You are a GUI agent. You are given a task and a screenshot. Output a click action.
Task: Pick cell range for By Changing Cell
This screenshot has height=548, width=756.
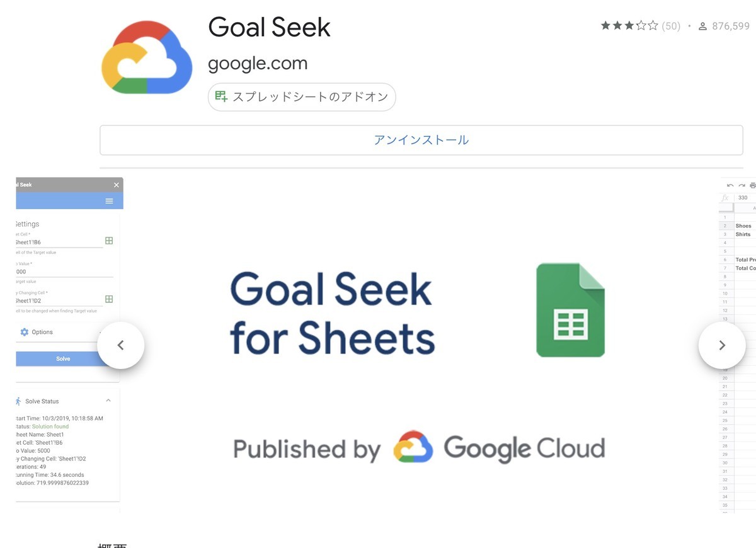click(x=109, y=299)
